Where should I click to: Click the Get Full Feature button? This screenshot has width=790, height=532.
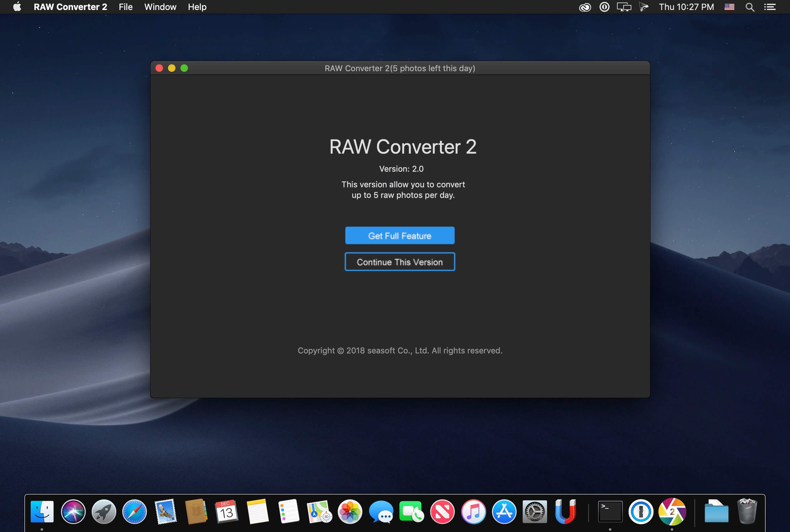[x=399, y=235]
